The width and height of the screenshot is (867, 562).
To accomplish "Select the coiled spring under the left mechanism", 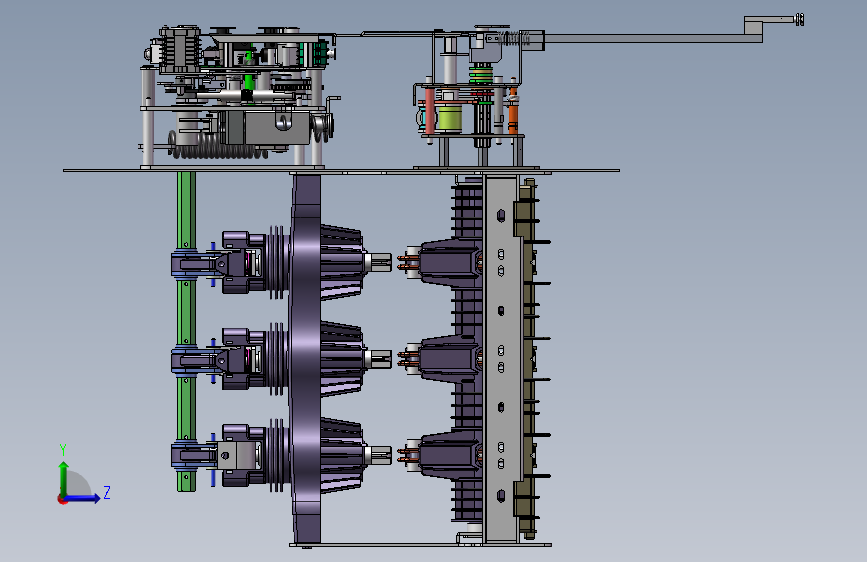I will tap(218, 147).
